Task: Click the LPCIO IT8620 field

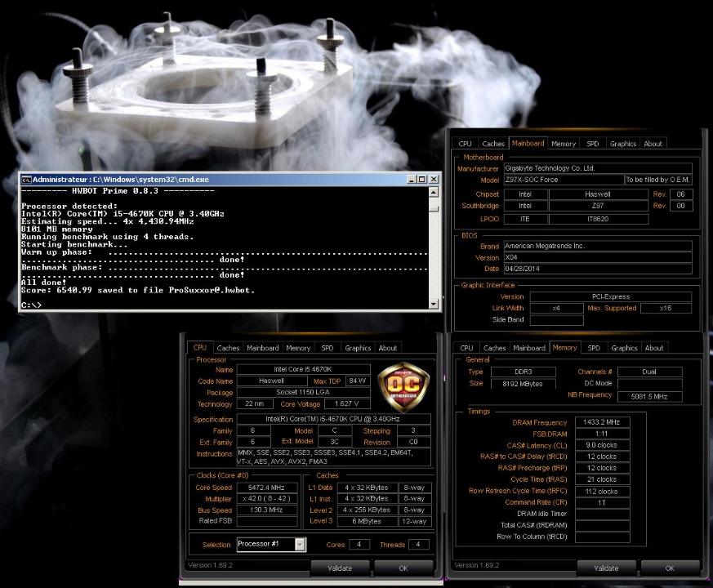Action: (599, 219)
